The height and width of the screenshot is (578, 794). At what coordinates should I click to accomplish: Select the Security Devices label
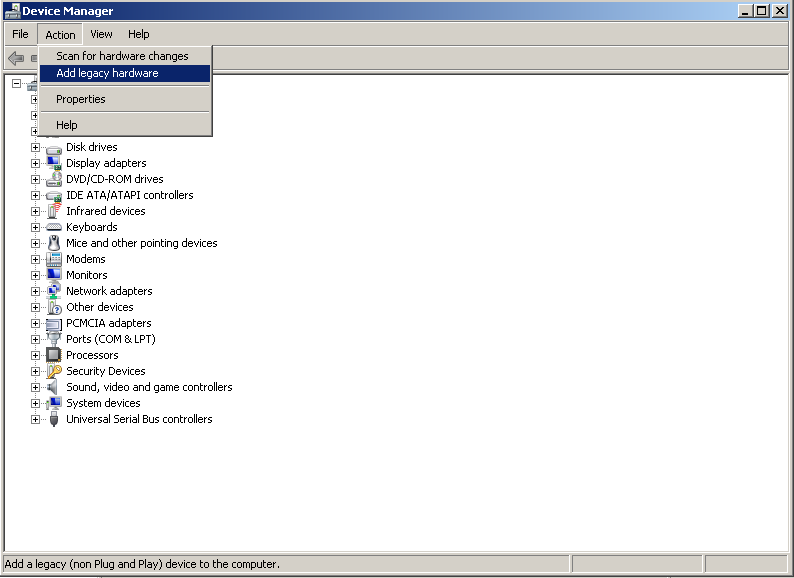pyautogui.click(x=106, y=371)
